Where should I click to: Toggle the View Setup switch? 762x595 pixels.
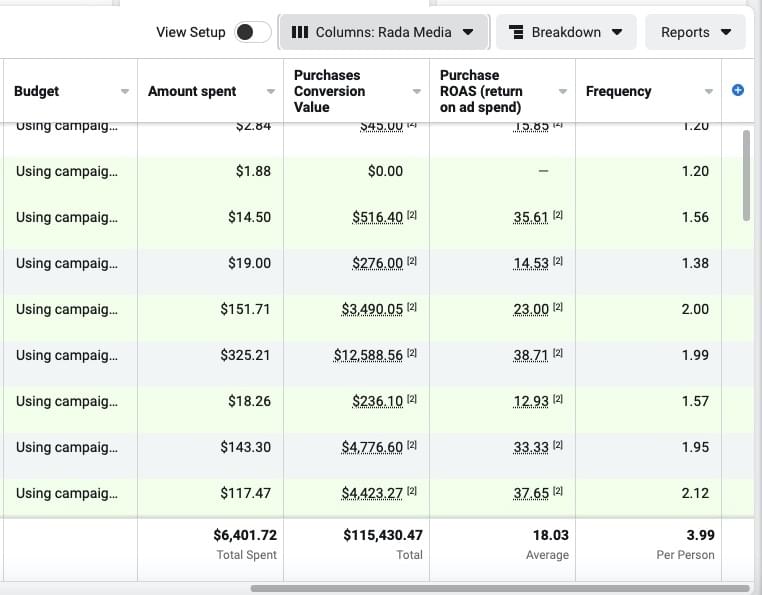point(252,32)
